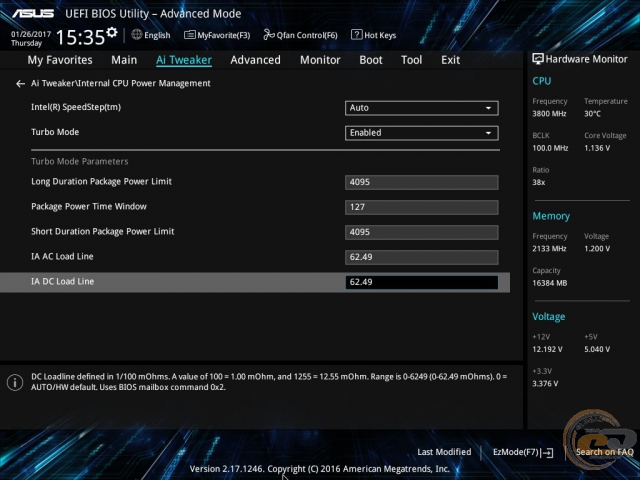Click the Core Voltage value 1.136 V
Image resolution: width=640 pixels, height=480 pixels.
click(x=597, y=148)
